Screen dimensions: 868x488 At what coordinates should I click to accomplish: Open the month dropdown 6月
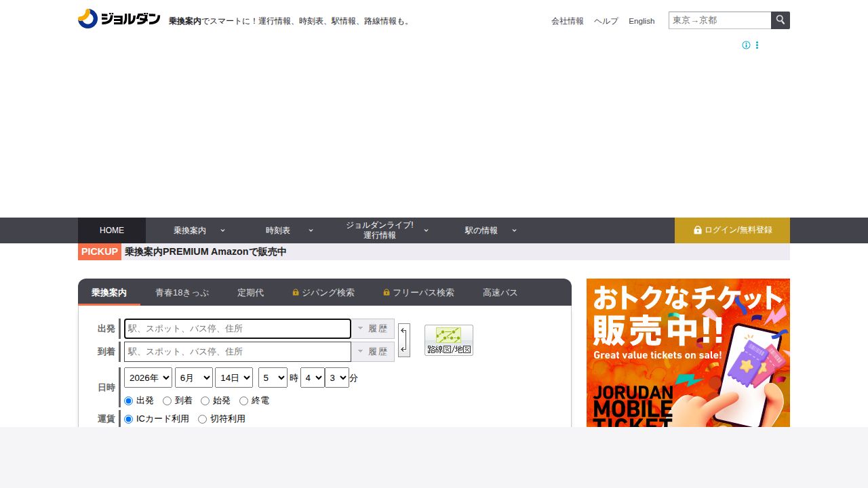pos(194,378)
